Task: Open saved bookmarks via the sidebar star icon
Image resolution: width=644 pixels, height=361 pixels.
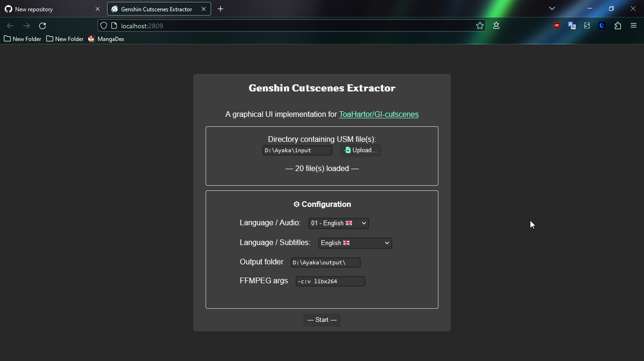Action: [x=496, y=25]
